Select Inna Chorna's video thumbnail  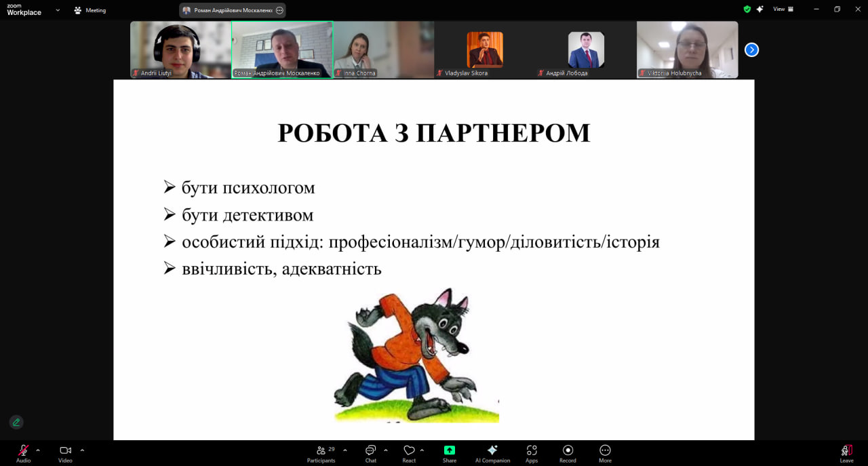click(x=383, y=50)
